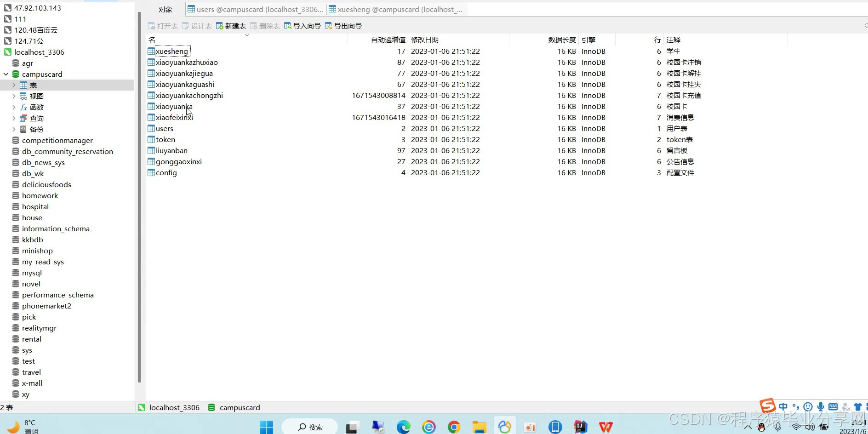Screen dimensions: 868x434
Task: Click the localhost_3306 connection icon in tree
Action: coord(7,52)
